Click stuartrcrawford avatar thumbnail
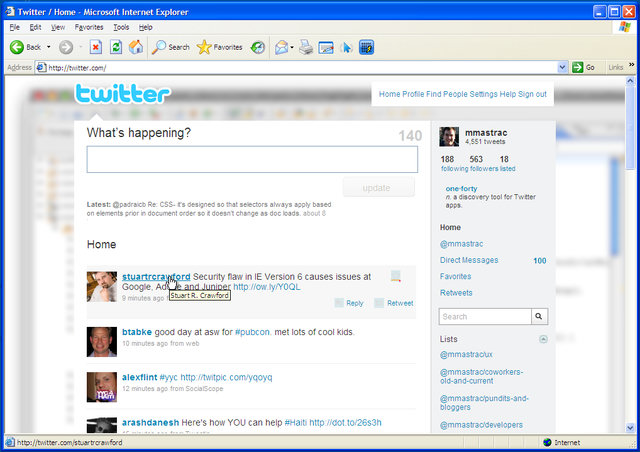640x452 pixels. click(x=102, y=287)
